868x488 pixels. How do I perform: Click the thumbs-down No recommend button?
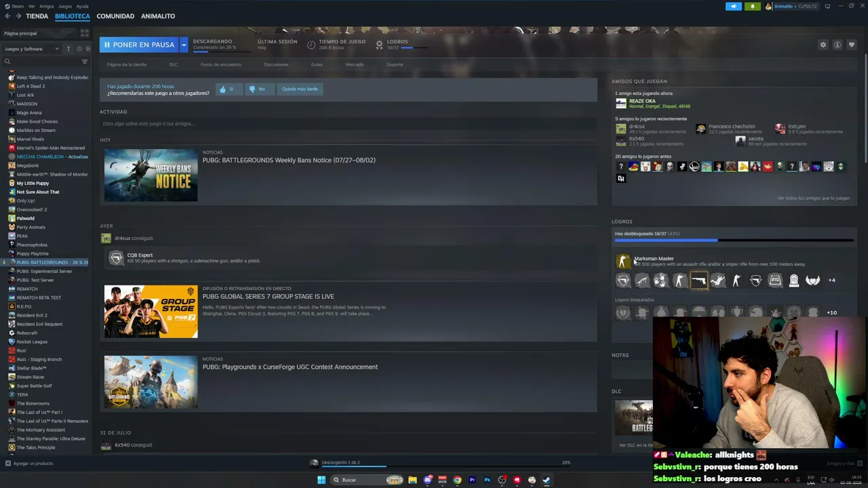259,89
